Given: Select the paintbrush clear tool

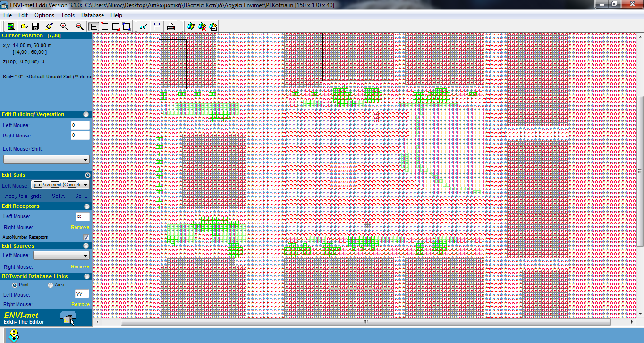Looking at the screenshot, I should coord(49,26).
